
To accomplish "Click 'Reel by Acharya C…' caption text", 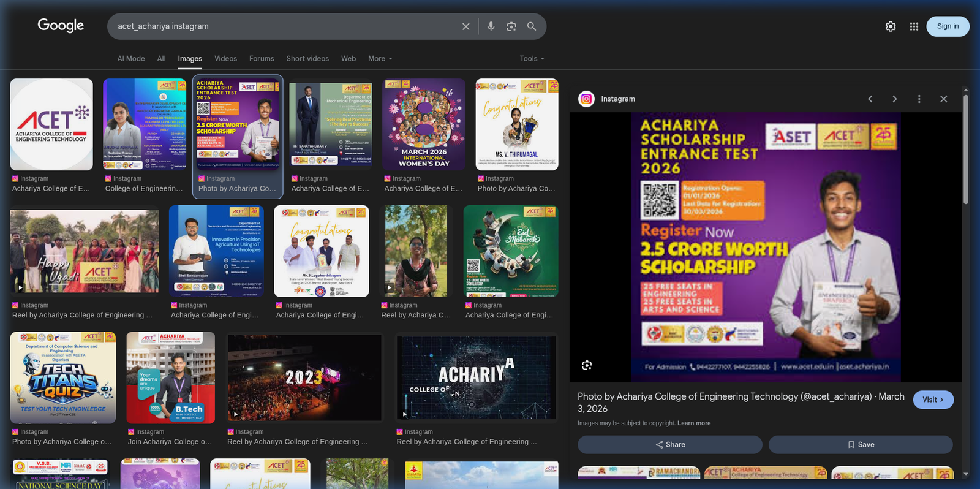I will click(x=416, y=315).
